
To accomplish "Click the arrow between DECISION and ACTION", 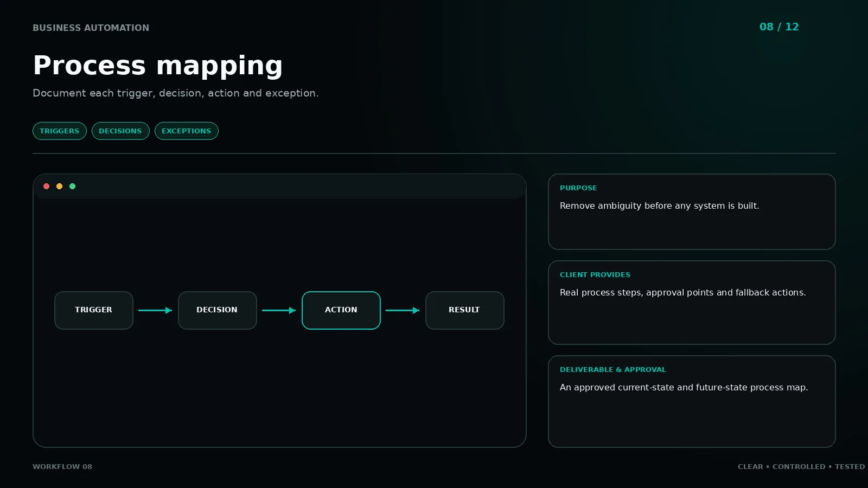I will click(279, 311).
